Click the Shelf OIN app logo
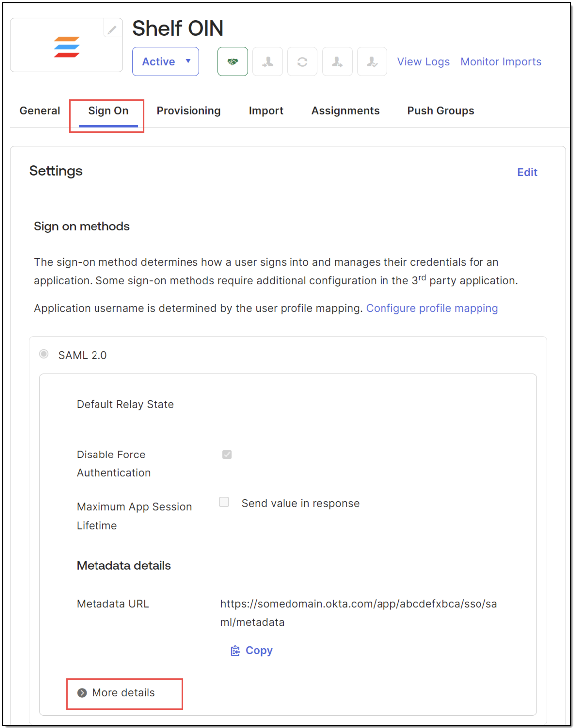Screen dimensions: 575x728 coord(67,47)
